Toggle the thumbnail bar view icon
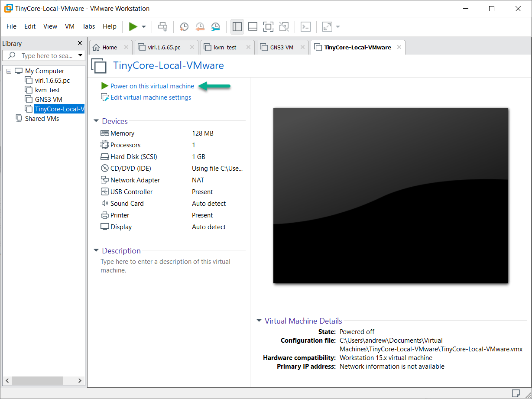532x399 pixels. pyautogui.click(x=253, y=26)
